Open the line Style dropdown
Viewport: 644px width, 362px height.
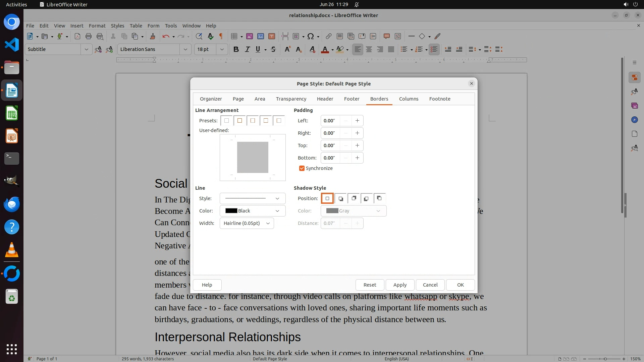pyautogui.click(x=252, y=198)
